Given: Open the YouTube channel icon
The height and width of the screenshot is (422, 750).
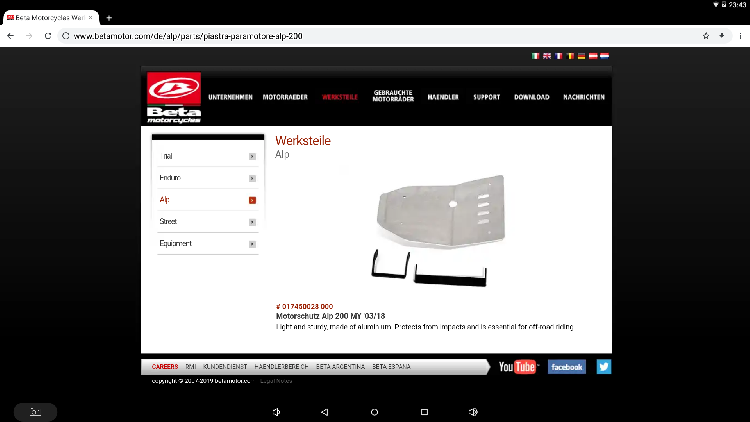Looking at the screenshot, I should click(518, 367).
